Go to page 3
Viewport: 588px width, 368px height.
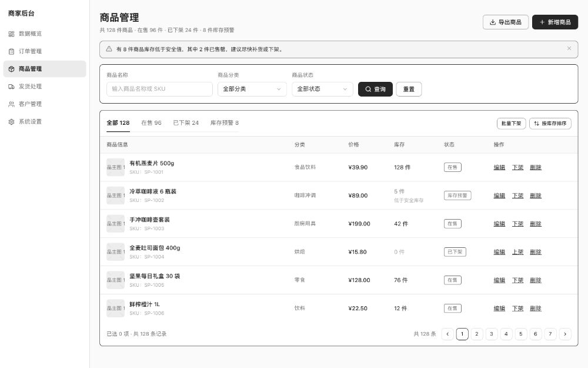(491, 334)
